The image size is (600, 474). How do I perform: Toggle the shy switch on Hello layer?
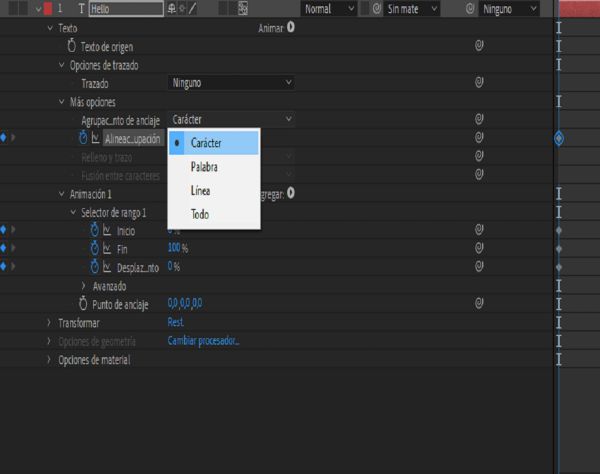tap(171, 9)
